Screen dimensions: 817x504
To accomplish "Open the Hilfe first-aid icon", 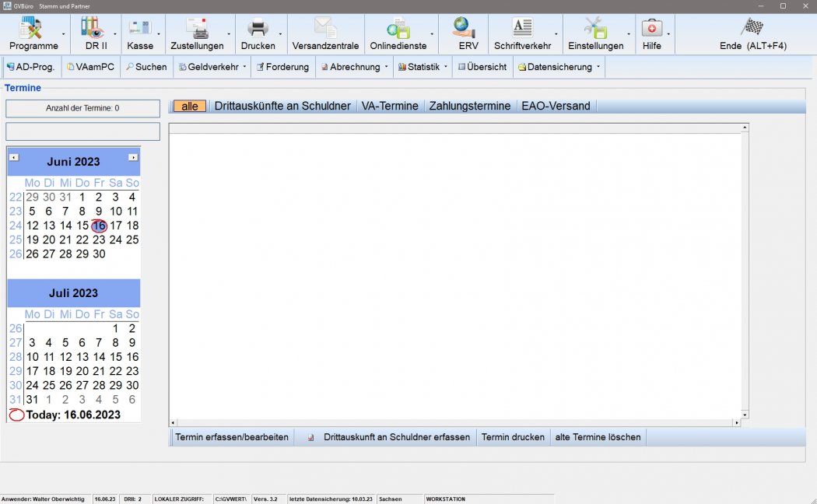I will click(x=652, y=28).
